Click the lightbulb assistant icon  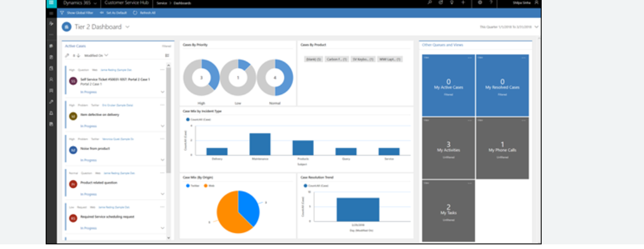pos(452,2)
